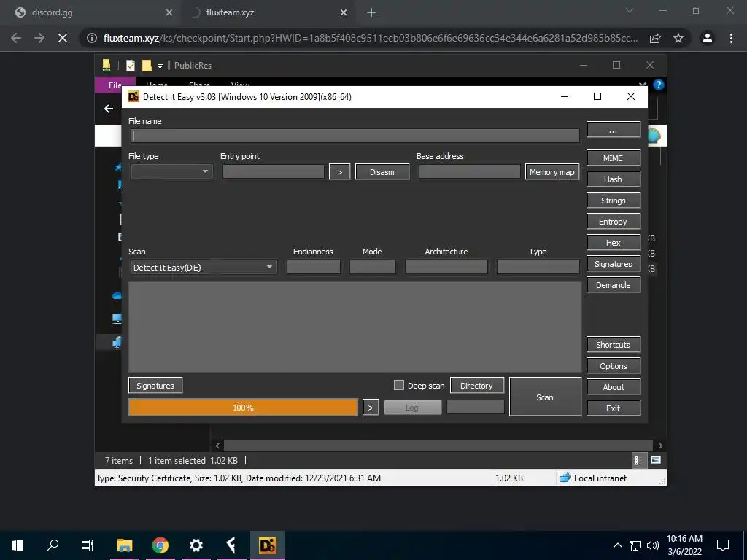Image resolution: width=747 pixels, height=560 pixels.
Task: Open the clock showing 10:16 AM
Action: [x=684, y=545]
